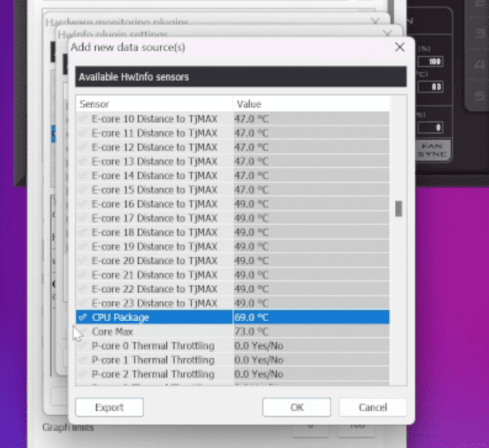Select E-core 17 Distance to TjMAX row

(232, 218)
